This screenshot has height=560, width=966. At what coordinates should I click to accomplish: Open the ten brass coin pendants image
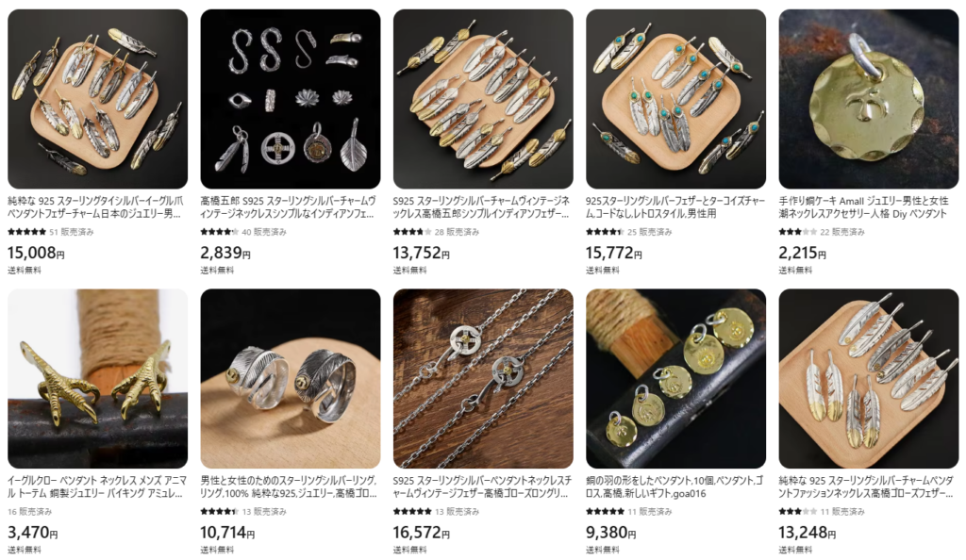(675, 378)
